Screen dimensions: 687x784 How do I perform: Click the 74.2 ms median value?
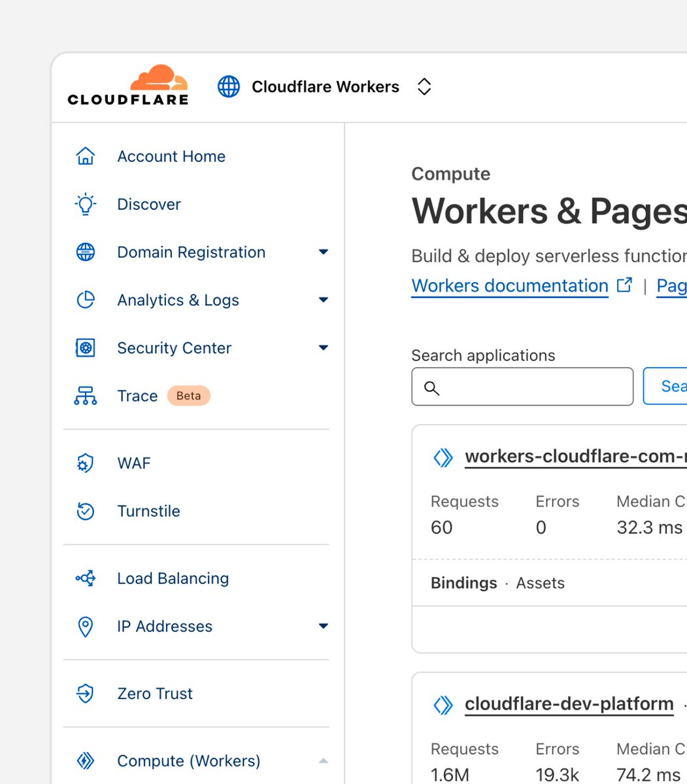pyautogui.click(x=649, y=775)
